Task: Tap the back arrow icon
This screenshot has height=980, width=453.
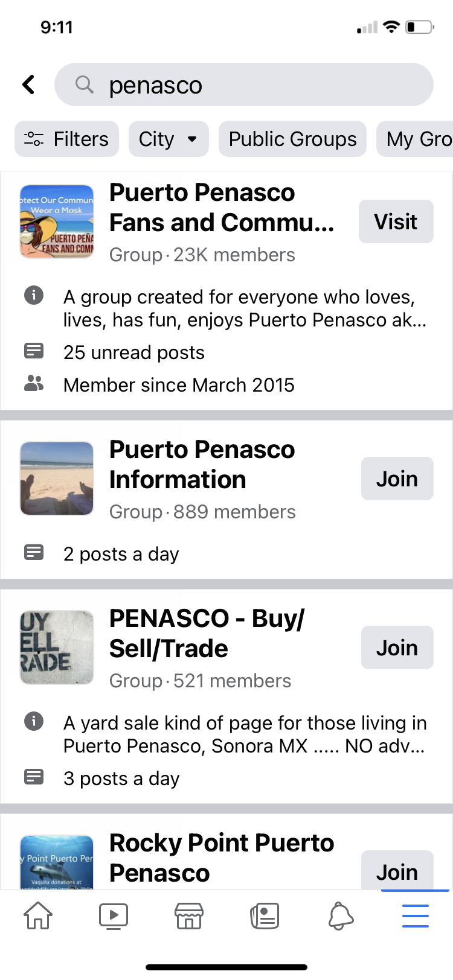Action: tap(29, 84)
